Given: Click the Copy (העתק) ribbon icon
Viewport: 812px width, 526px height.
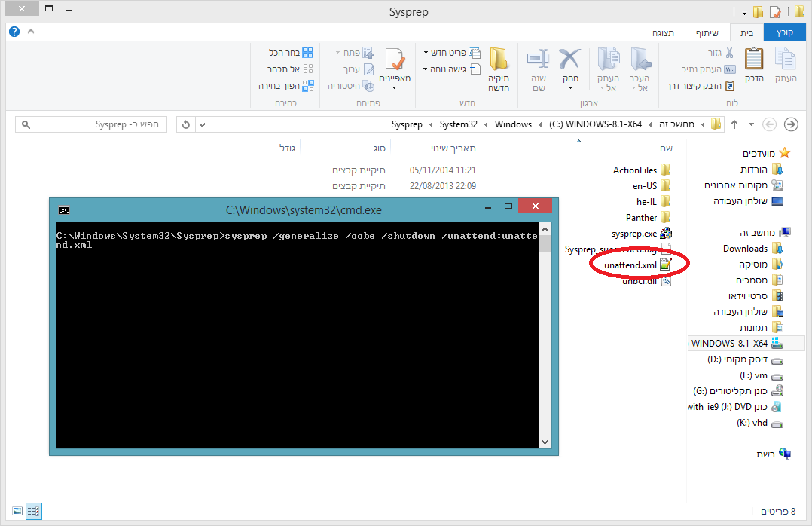Looking at the screenshot, I should [x=785, y=59].
